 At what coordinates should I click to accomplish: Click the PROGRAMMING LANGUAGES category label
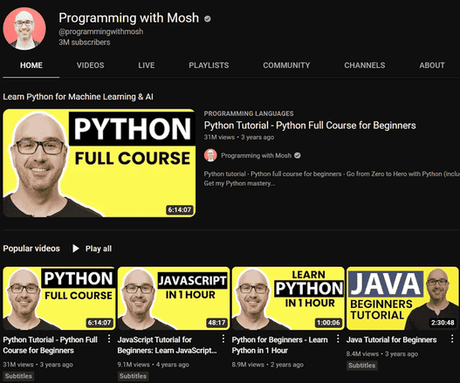point(249,113)
